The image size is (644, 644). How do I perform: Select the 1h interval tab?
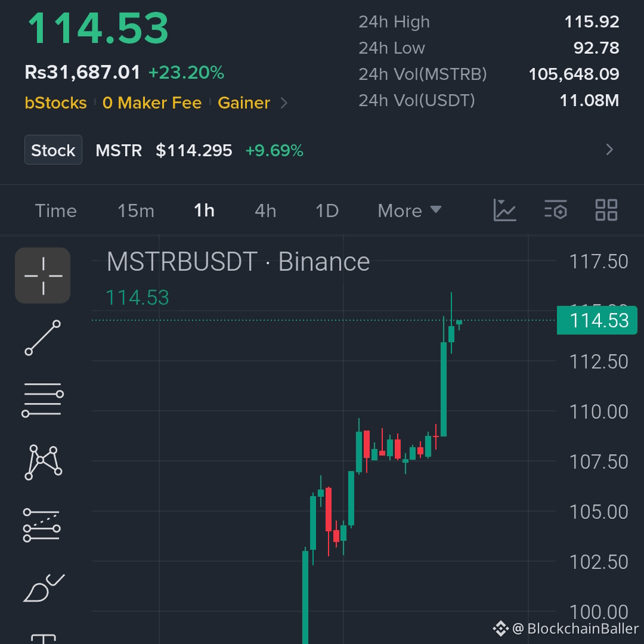click(x=204, y=210)
